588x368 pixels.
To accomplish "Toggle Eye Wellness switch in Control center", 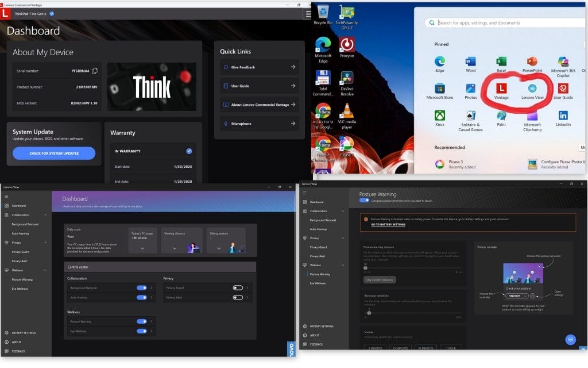I will [142, 331].
